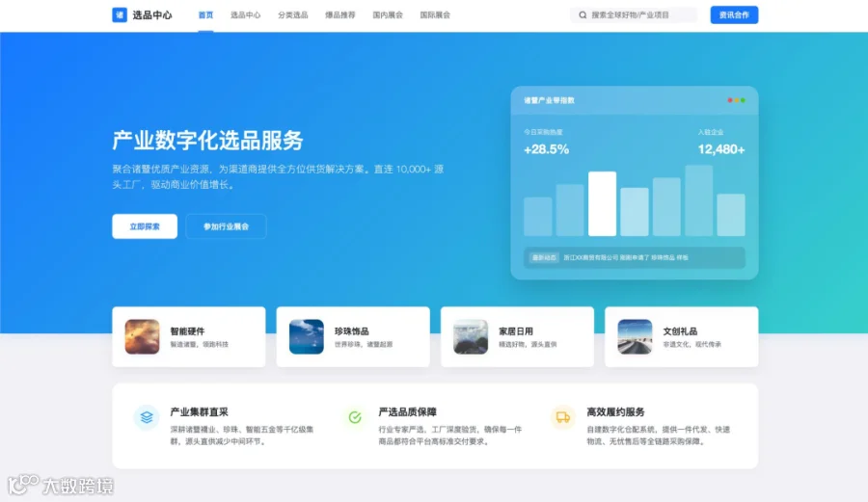Click the 诸暨产业带指数 card title
This screenshot has width=868, height=502.
pyautogui.click(x=549, y=100)
